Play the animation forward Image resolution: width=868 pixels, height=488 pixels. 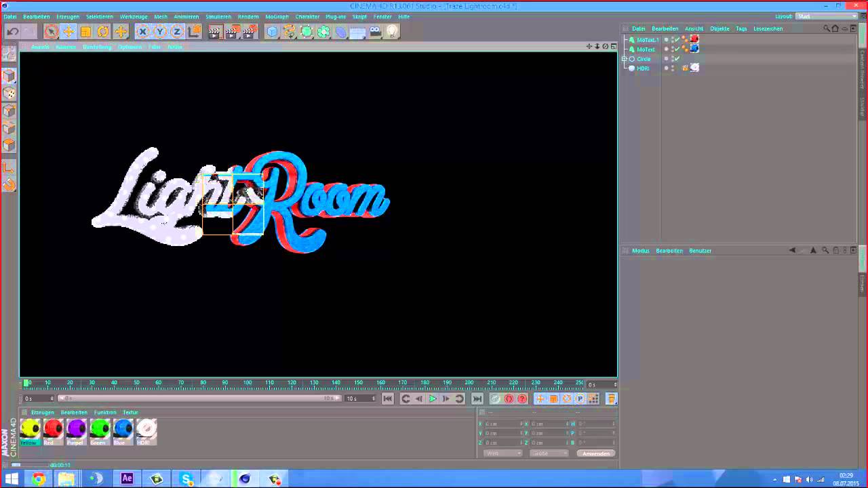click(433, 399)
